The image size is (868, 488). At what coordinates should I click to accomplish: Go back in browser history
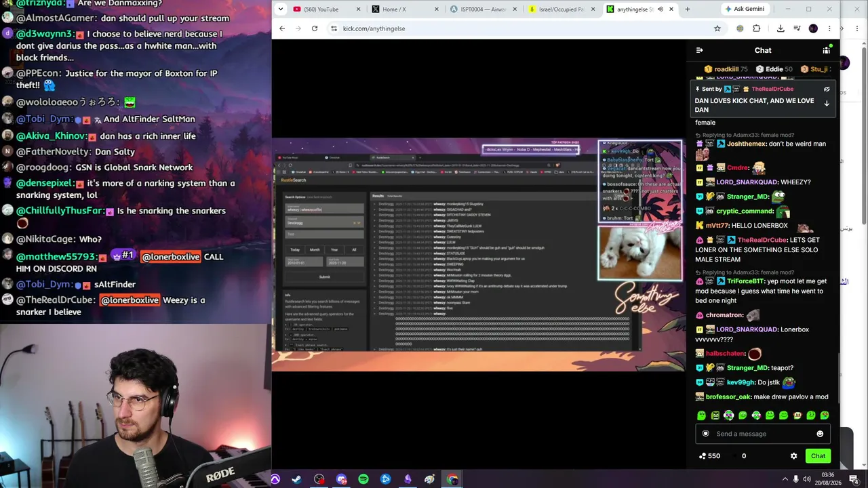click(x=282, y=28)
